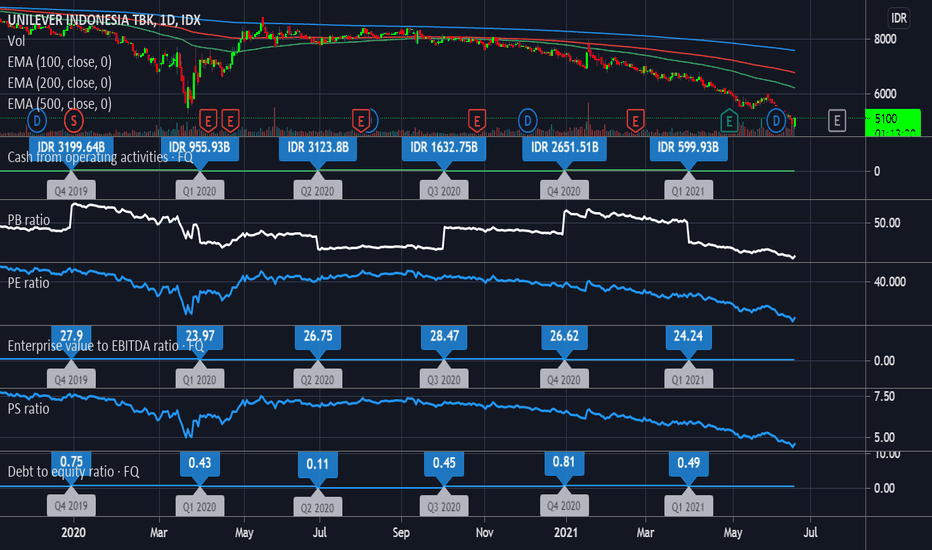
Task: Click the 7.50 PS ratio axis label
Action: (884, 397)
